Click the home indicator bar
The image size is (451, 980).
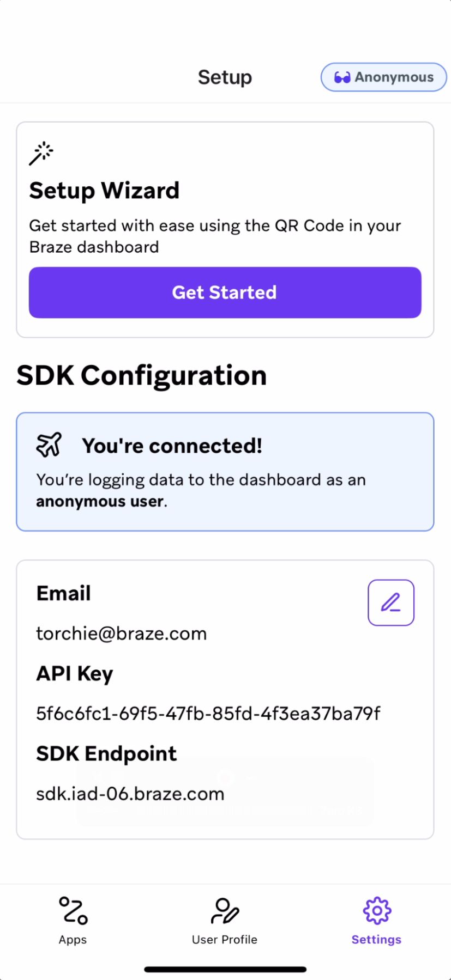tap(225, 969)
